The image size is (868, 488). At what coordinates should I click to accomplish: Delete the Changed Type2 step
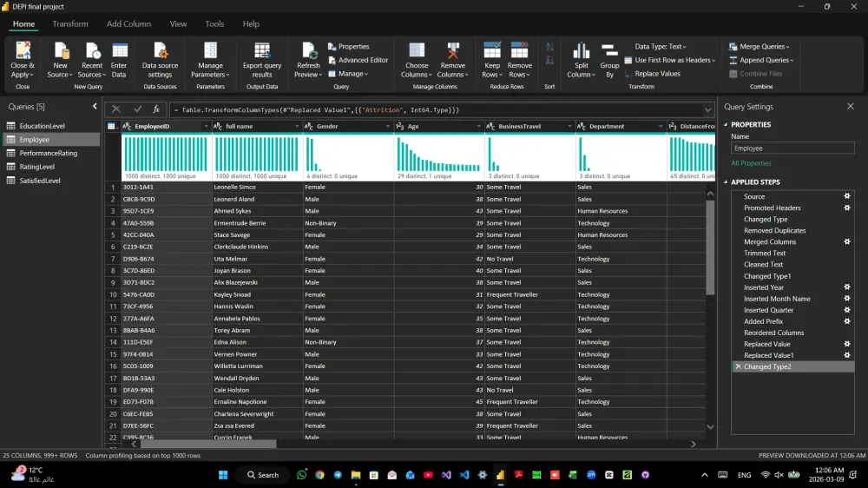pyautogui.click(x=738, y=366)
